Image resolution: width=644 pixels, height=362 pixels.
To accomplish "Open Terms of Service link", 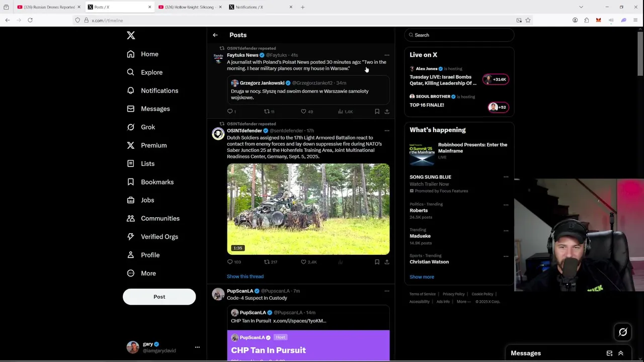I will coord(423,294).
